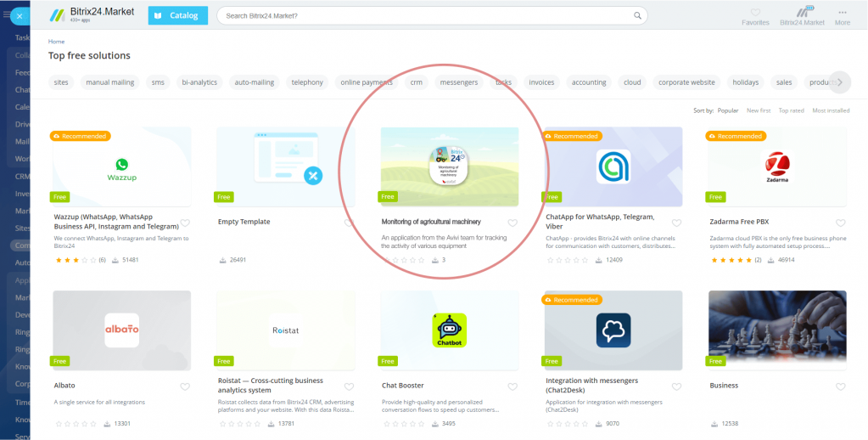Open Wazzup app title link

click(x=116, y=222)
